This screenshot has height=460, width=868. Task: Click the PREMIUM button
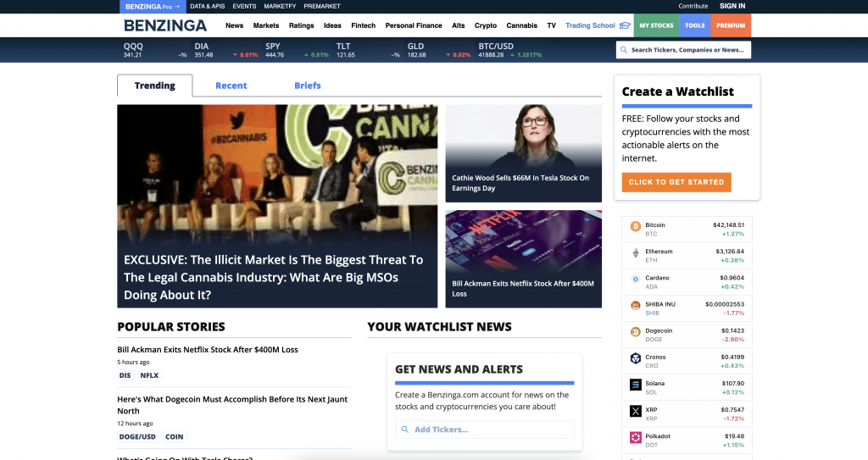(x=731, y=25)
